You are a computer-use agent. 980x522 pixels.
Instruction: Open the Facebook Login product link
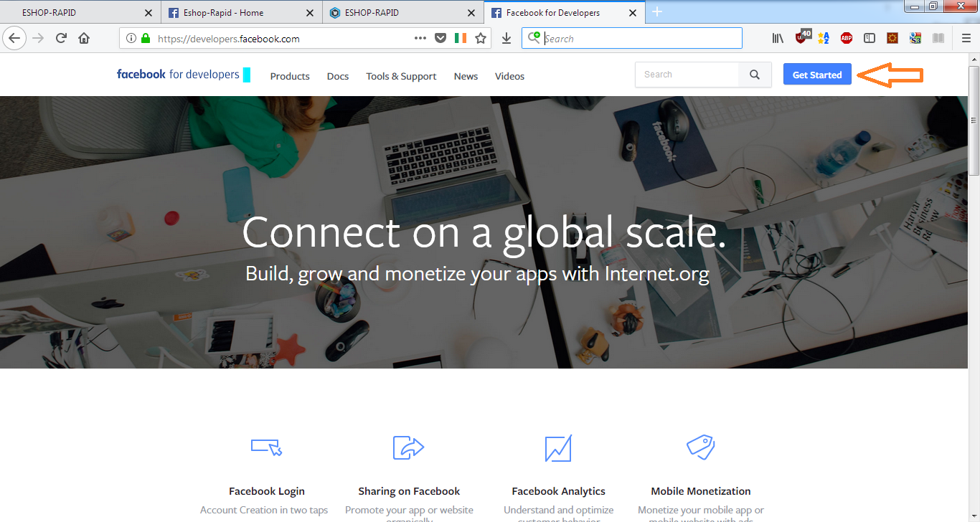point(267,491)
